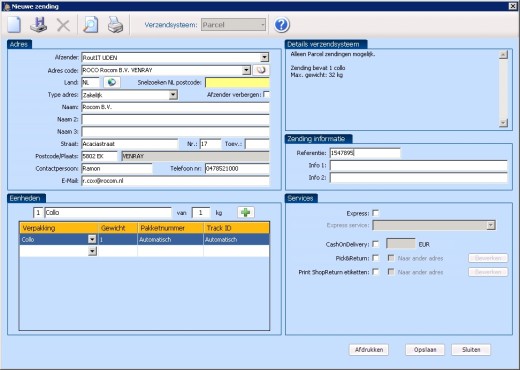Click Automatisch cell under Track ID
The width and height of the screenshot is (520, 370).
click(236, 239)
